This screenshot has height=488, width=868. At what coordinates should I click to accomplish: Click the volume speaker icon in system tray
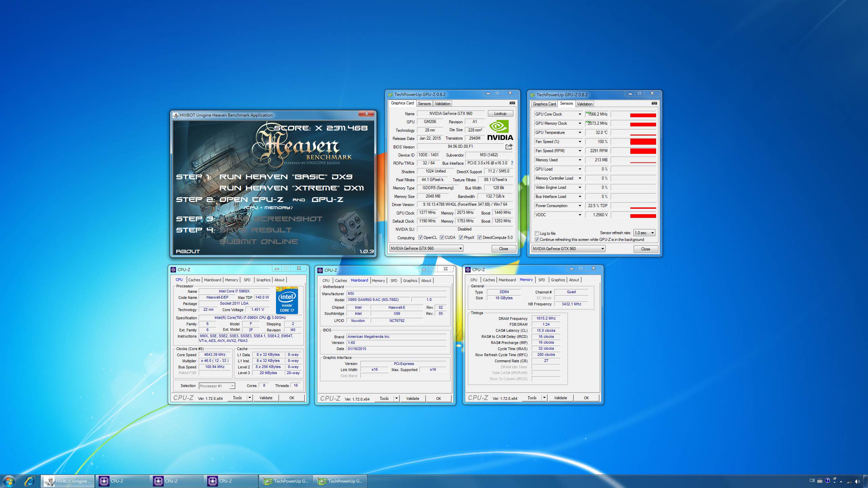857,481
